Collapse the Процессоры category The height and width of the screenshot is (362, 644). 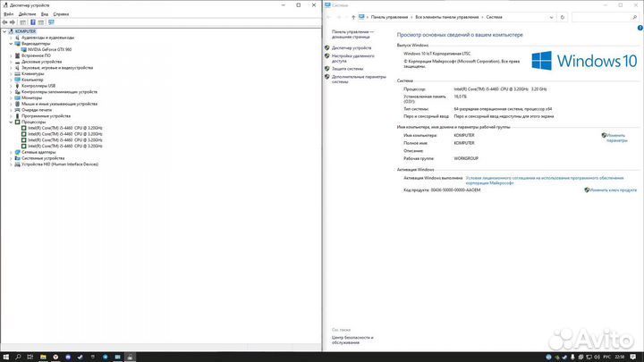[x=11, y=122]
